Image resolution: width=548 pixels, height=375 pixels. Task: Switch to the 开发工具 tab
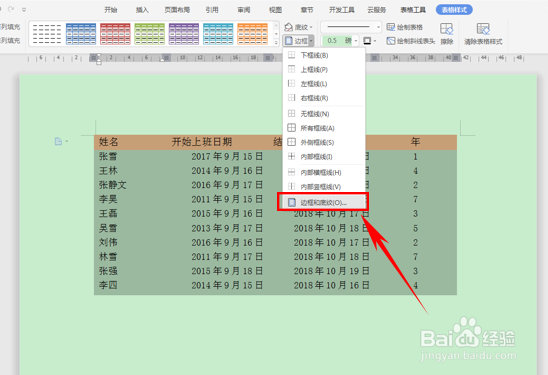(341, 10)
